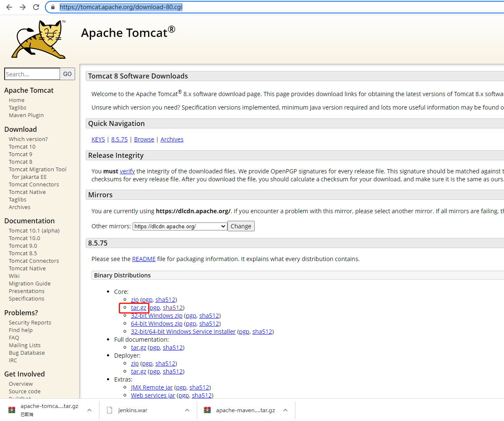
Task: Open the README packaging information link
Action: [x=144, y=259]
